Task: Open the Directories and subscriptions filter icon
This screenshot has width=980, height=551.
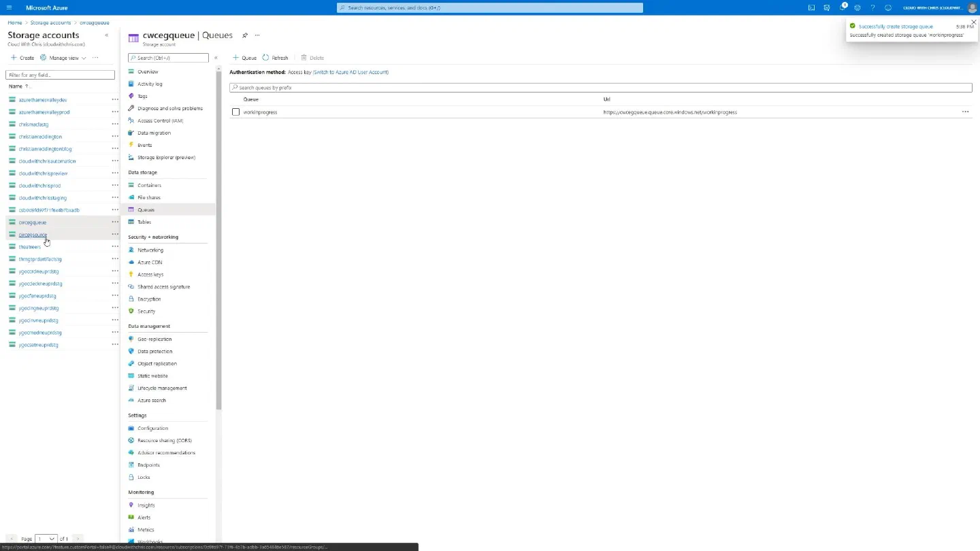Action: [x=827, y=7]
